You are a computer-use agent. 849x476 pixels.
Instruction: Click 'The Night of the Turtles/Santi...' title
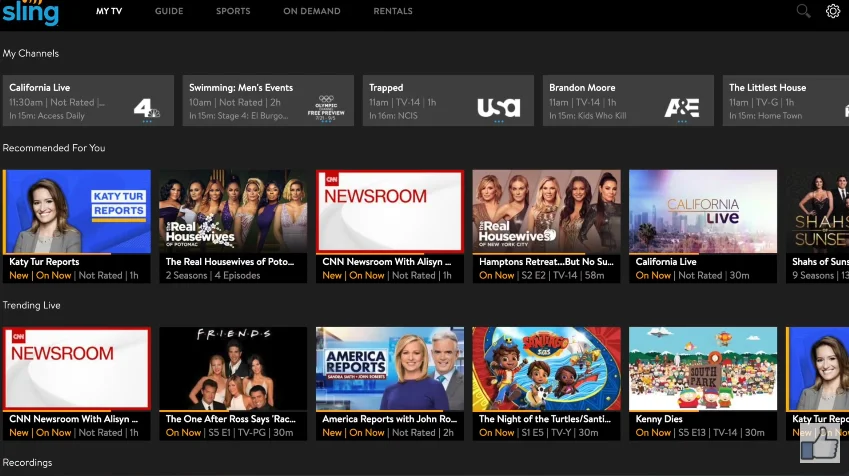coord(545,419)
